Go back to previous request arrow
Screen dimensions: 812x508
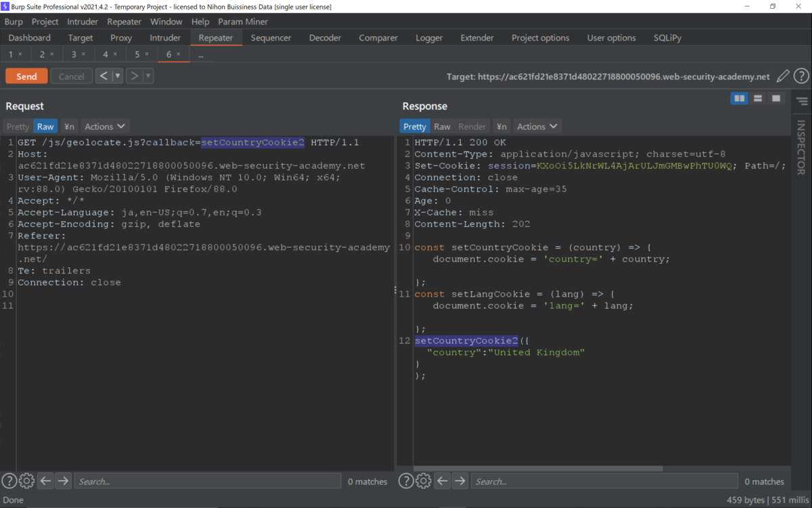pos(104,76)
